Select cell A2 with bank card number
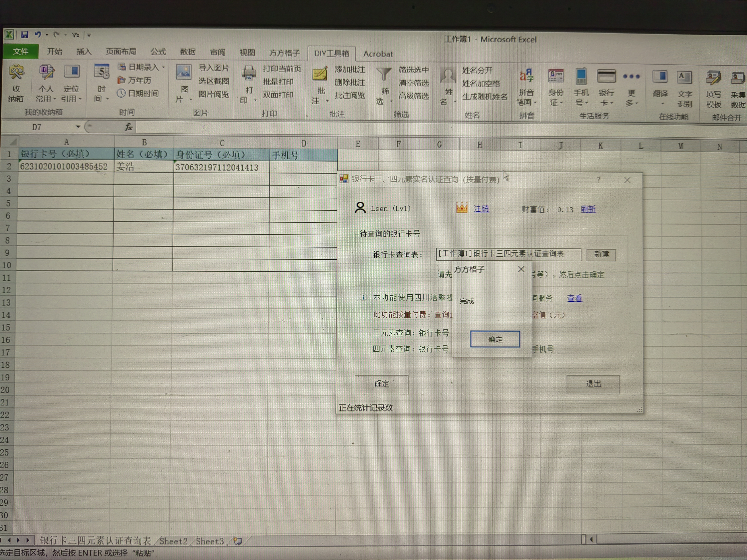 coord(66,166)
